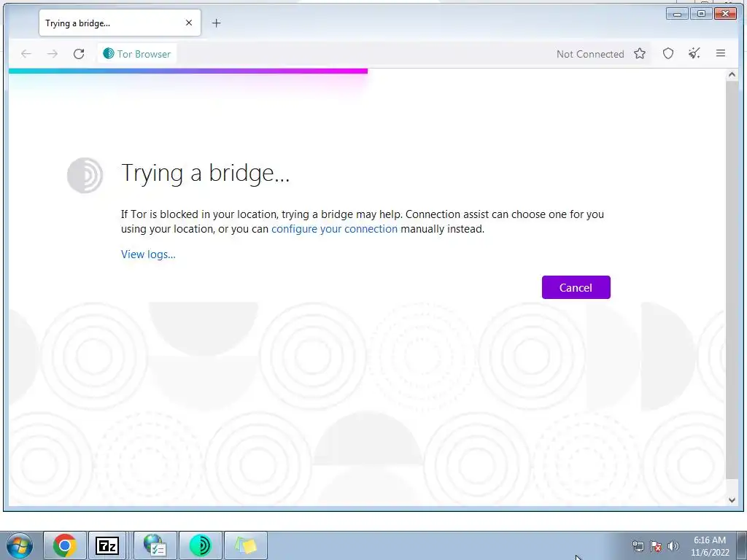
Task: Click the scrollbar down arrow
Action: (732, 500)
